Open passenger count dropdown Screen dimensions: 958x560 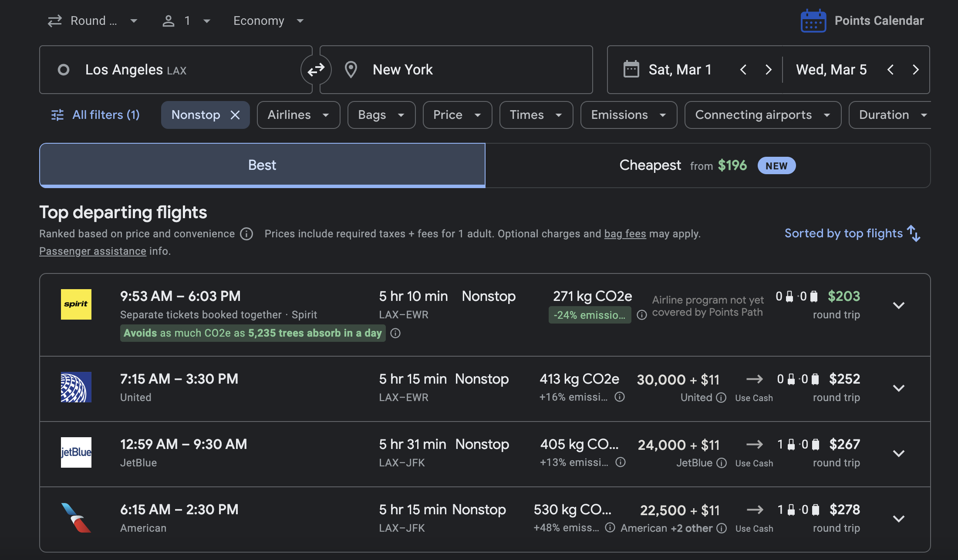tap(187, 21)
